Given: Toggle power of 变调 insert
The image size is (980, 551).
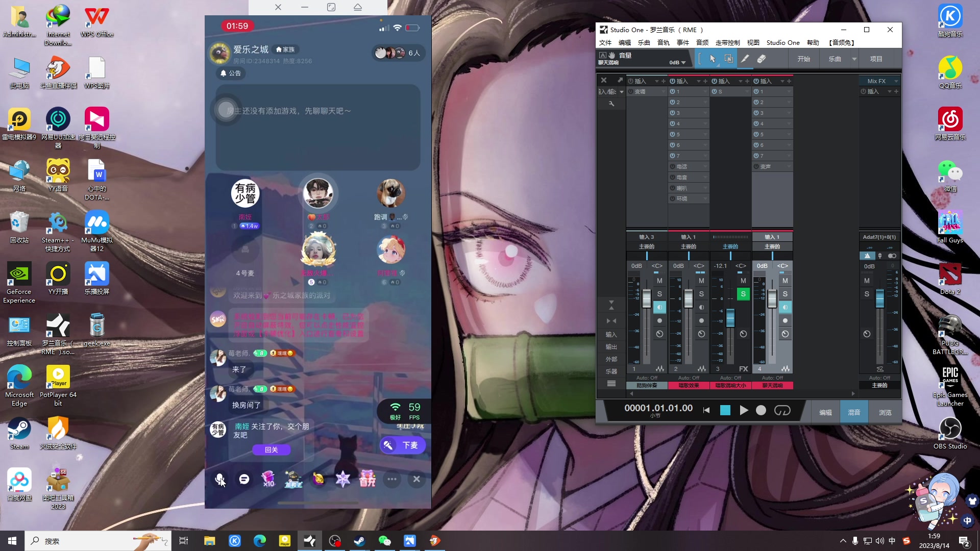Looking at the screenshot, I should click(631, 92).
